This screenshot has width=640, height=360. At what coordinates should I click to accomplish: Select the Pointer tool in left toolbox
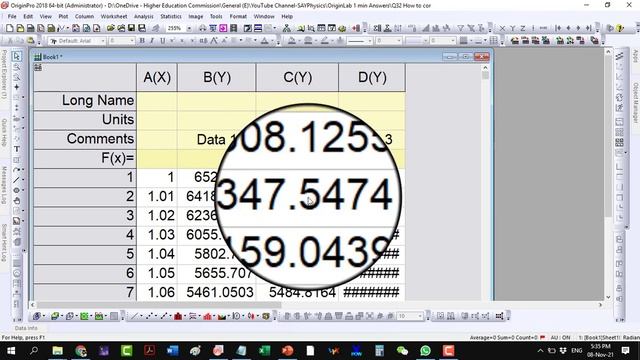17,56
